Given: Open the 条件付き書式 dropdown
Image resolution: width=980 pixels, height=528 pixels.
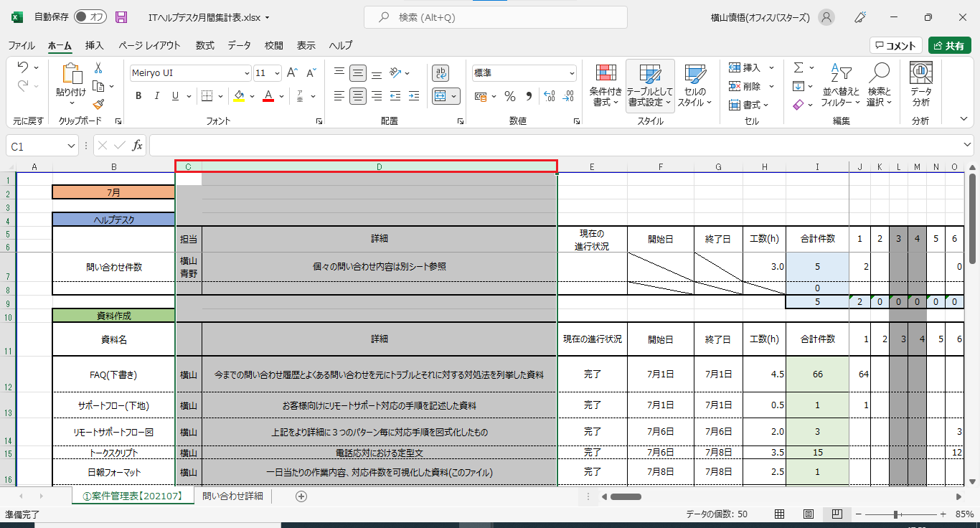Looking at the screenshot, I should [x=606, y=85].
